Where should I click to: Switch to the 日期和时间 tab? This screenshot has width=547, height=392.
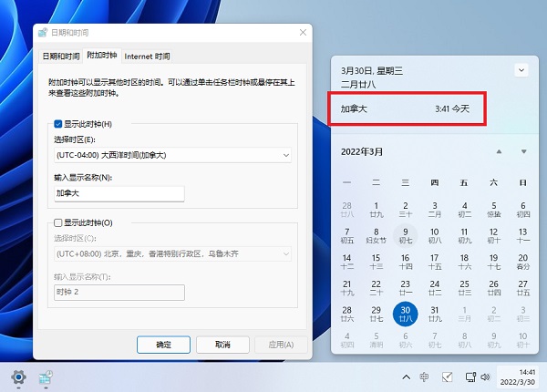pyautogui.click(x=60, y=56)
